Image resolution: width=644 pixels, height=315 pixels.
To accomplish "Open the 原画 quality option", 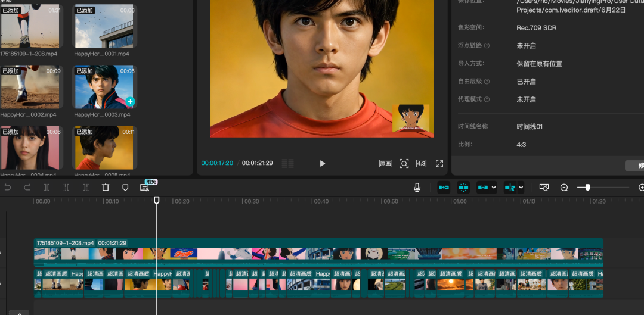I will (x=385, y=163).
